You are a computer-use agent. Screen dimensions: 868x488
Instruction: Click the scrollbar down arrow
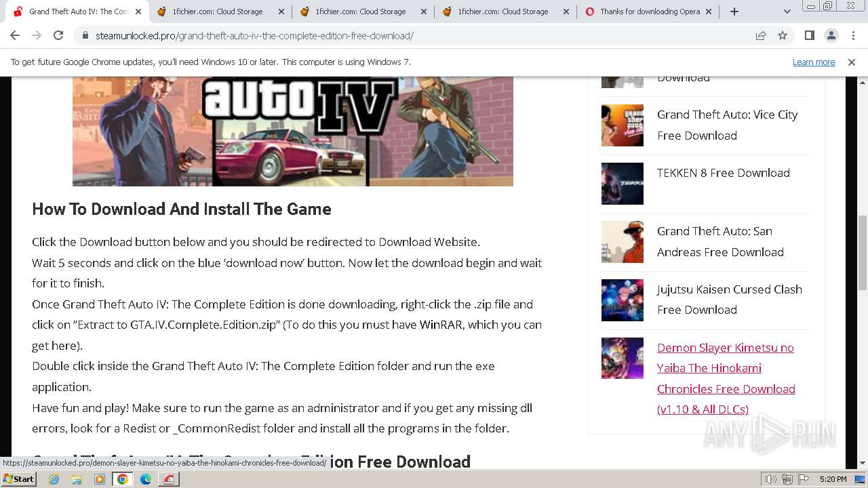point(862,464)
